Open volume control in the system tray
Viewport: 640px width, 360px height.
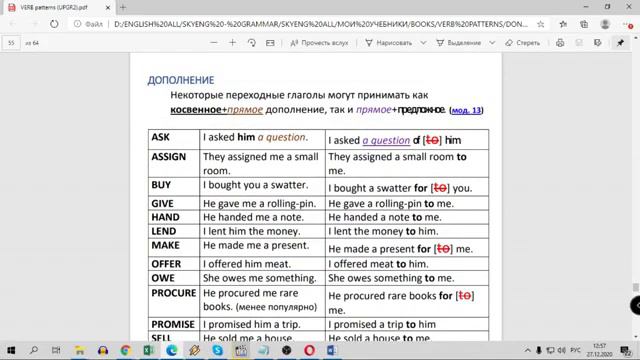(562, 350)
